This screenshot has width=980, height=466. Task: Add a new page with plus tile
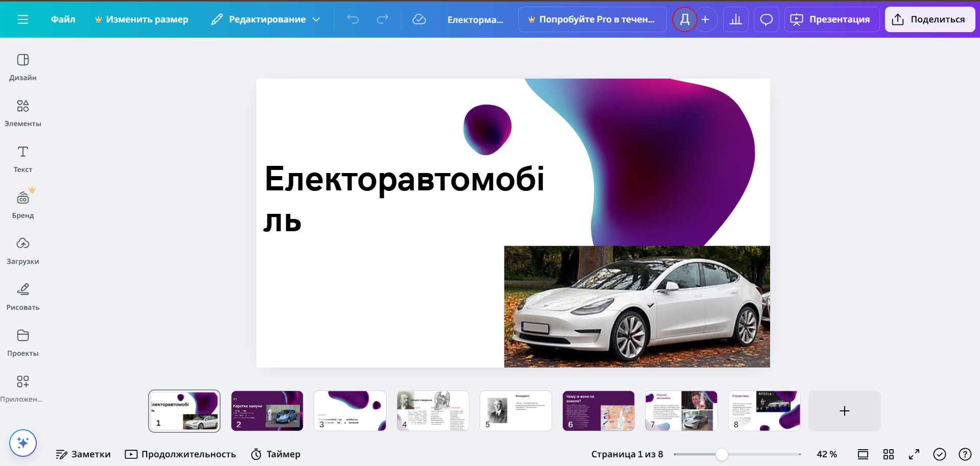(x=845, y=411)
